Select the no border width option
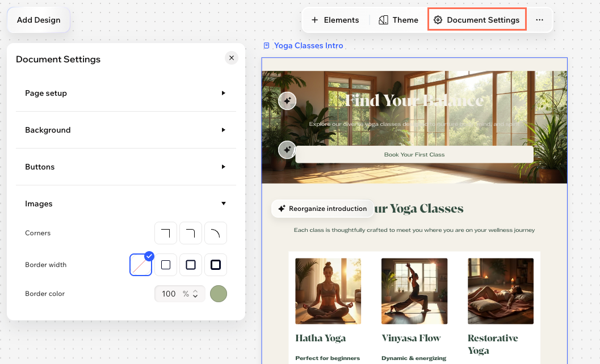This screenshot has height=364, width=600. click(x=141, y=265)
